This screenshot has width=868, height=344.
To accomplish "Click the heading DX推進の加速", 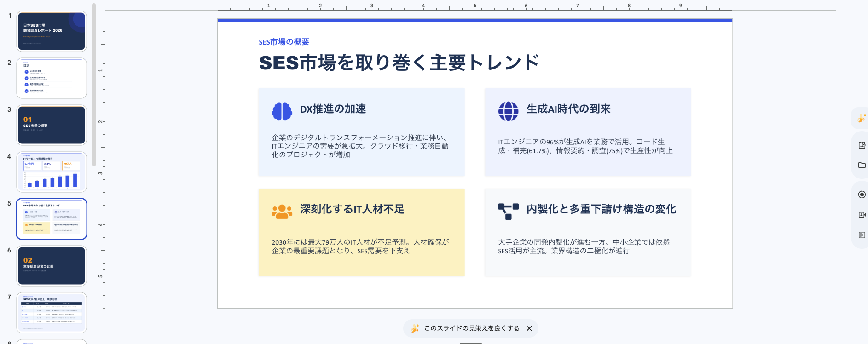I will 333,109.
